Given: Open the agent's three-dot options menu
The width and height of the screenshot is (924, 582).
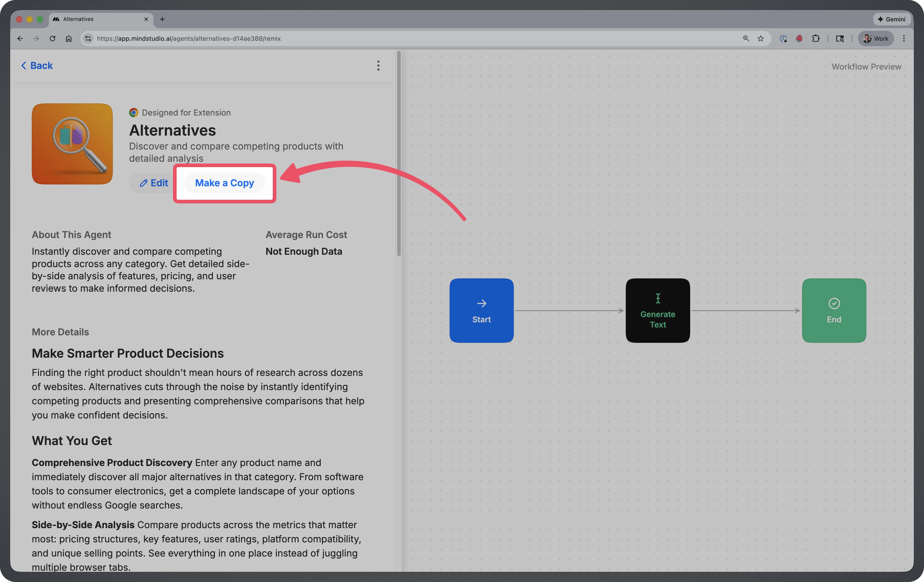Looking at the screenshot, I should [x=378, y=66].
